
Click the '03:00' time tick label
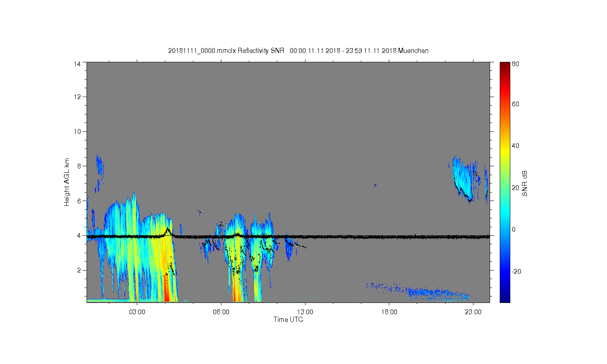[x=137, y=312]
